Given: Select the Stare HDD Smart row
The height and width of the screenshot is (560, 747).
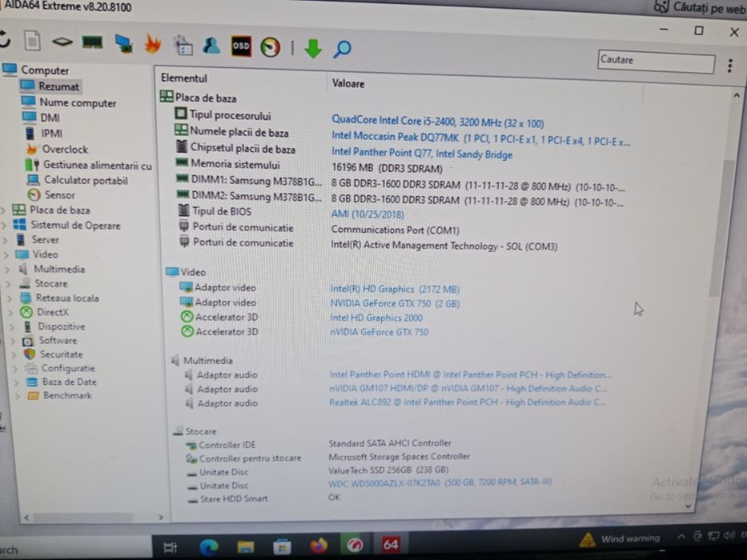Looking at the screenshot, I should [264, 498].
